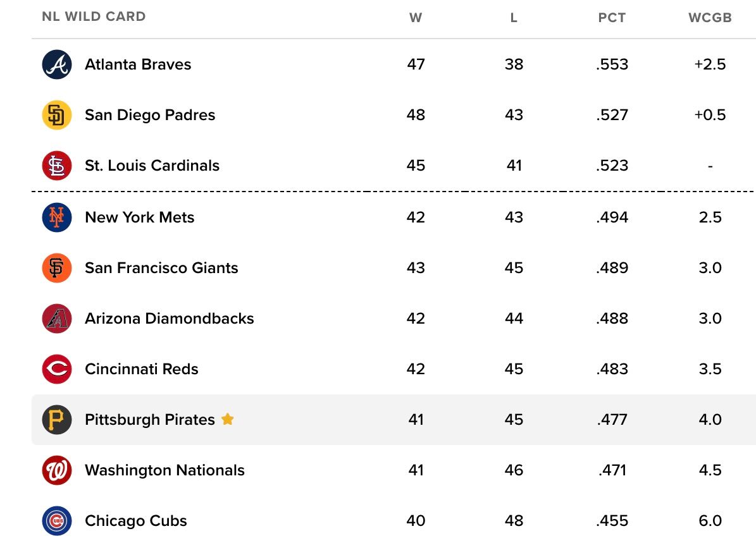Sort standings by the PCT column header
Viewport: 756px width, 543px height.
612,18
